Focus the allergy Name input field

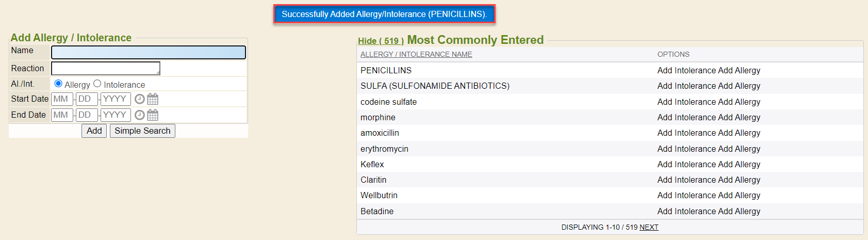149,52
